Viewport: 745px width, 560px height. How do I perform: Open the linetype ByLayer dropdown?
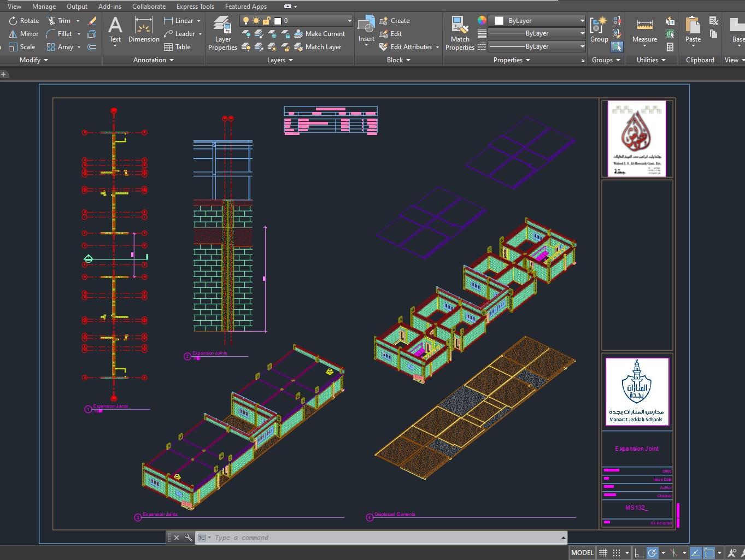pyautogui.click(x=536, y=46)
